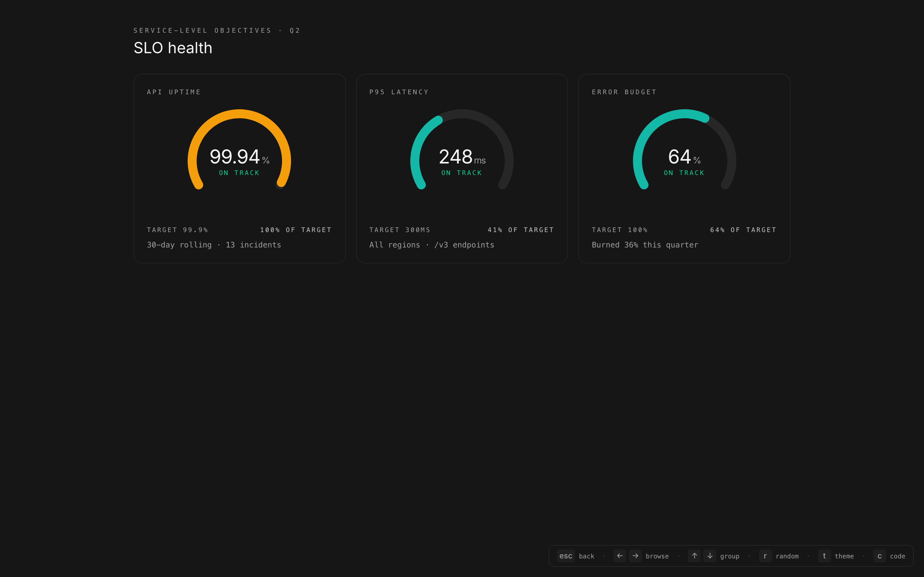924x577 pixels.
Task: Click the left arrow browse key
Action: click(620, 556)
